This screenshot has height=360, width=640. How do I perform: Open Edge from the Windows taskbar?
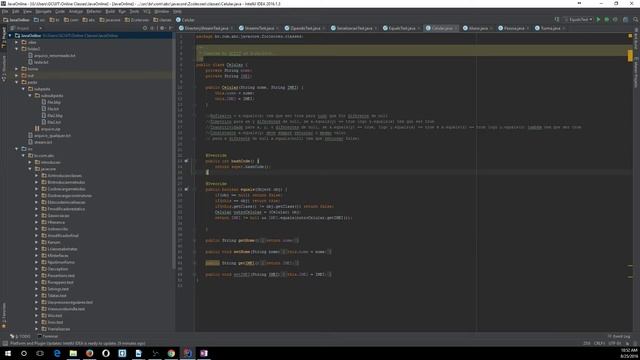point(57,353)
